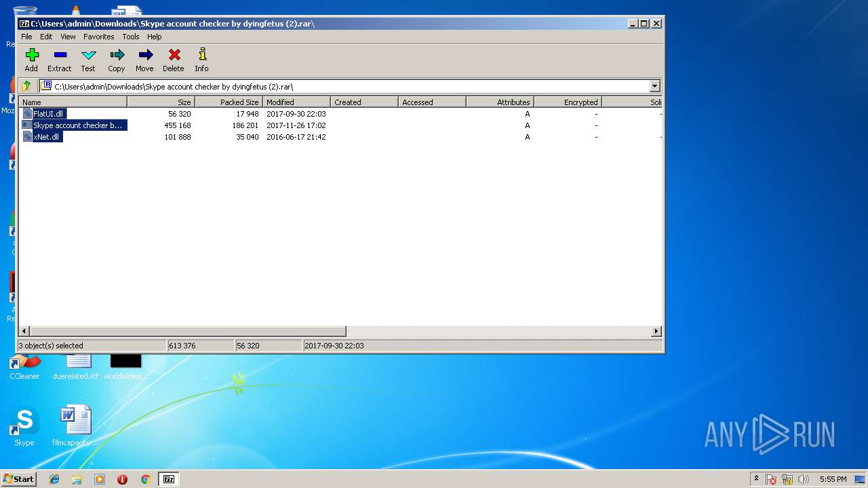868x488 pixels.
Task: Click '3 object(s) selected' status text
Action: point(51,346)
